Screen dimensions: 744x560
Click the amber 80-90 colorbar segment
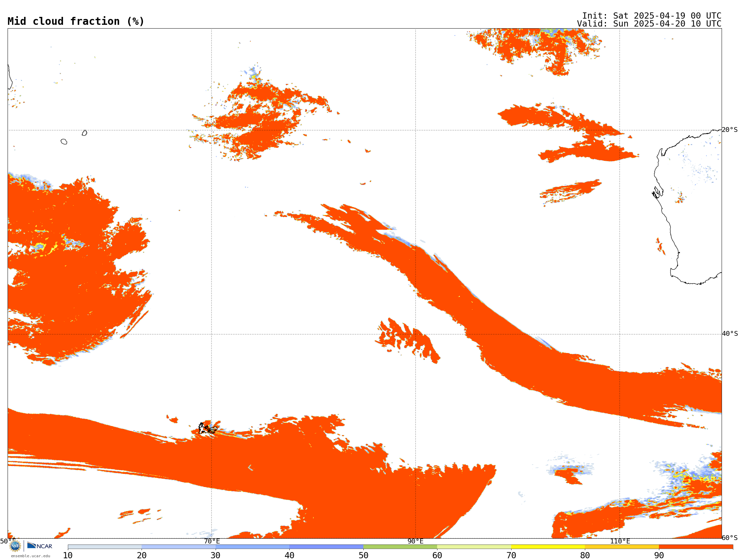[x=622, y=547]
